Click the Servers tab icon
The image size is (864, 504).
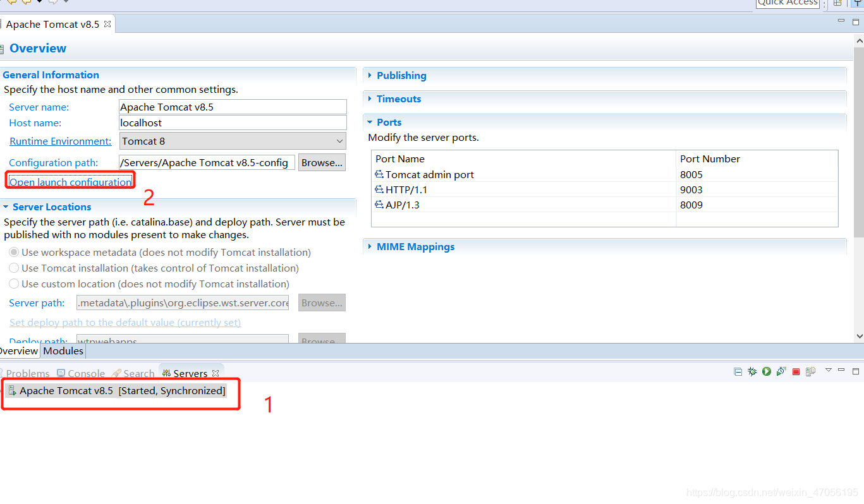pyautogui.click(x=167, y=373)
